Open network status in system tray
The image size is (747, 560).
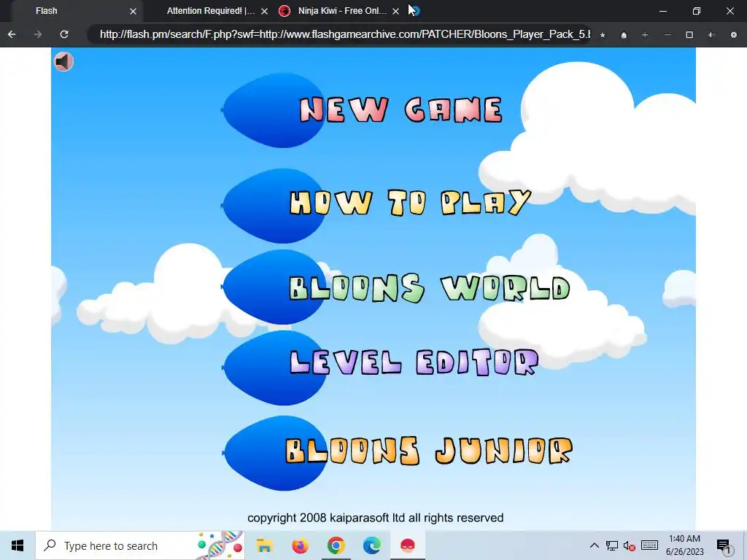click(x=612, y=545)
